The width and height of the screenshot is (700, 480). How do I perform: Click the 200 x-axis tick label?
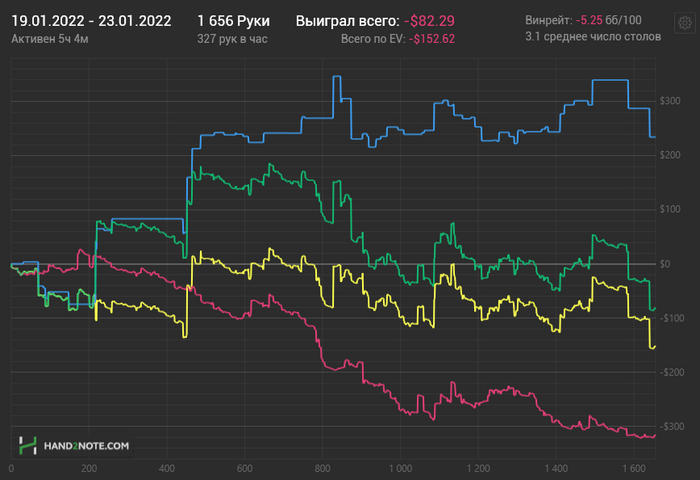pyautogui.click(x=89, y=468)
